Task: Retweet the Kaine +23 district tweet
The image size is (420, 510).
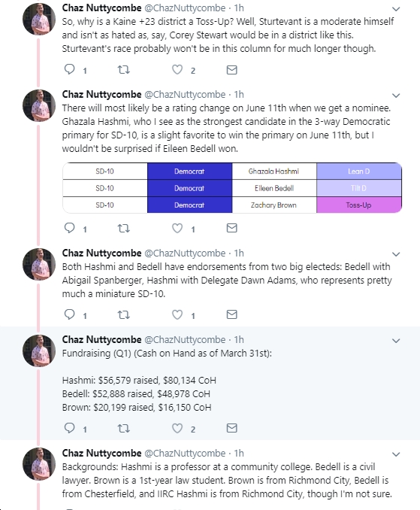Action: [123, 70]
